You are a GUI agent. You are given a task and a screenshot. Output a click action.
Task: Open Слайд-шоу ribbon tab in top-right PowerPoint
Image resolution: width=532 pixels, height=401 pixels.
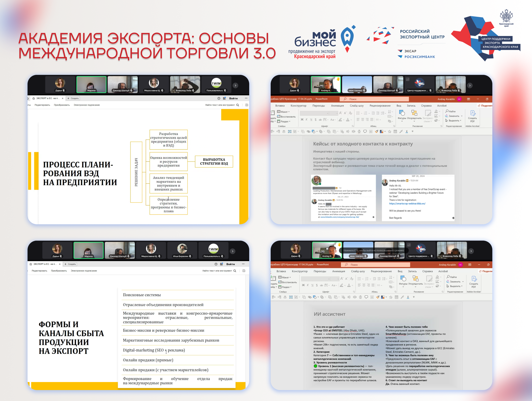click(357, 106)
